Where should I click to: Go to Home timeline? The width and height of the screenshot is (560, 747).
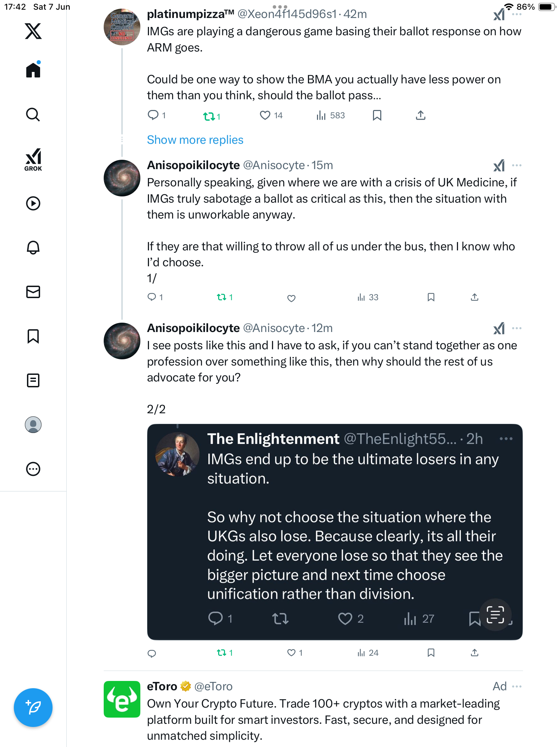(x=33, y=70)
